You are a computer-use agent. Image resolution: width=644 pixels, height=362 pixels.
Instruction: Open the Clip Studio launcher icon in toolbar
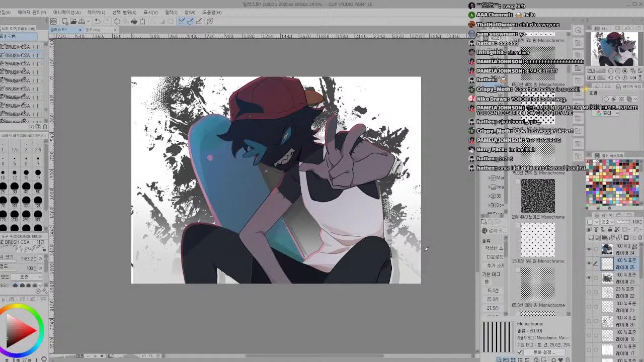(53, 22)
